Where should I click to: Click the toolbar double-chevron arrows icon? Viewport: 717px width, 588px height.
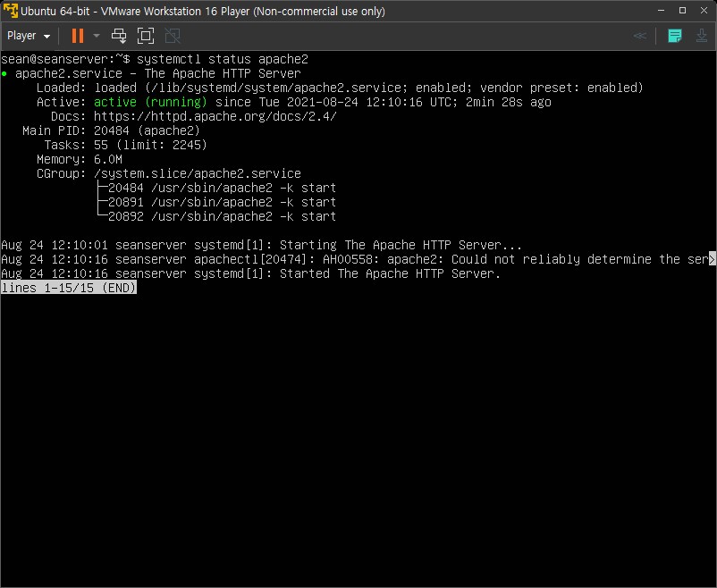[640, 36]
